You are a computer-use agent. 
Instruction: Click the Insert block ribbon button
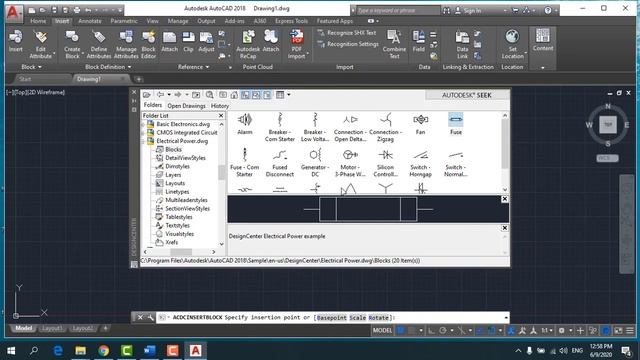16,41
